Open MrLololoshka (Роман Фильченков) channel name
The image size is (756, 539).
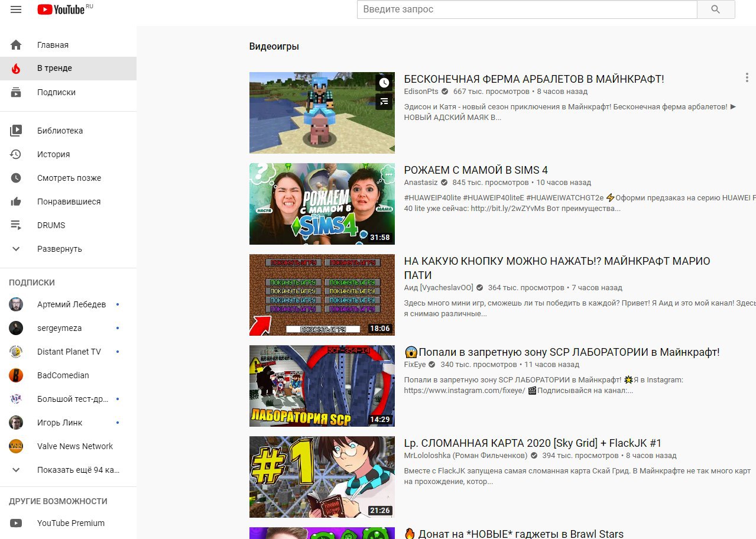pyautogui.click(x=465, y=456)
